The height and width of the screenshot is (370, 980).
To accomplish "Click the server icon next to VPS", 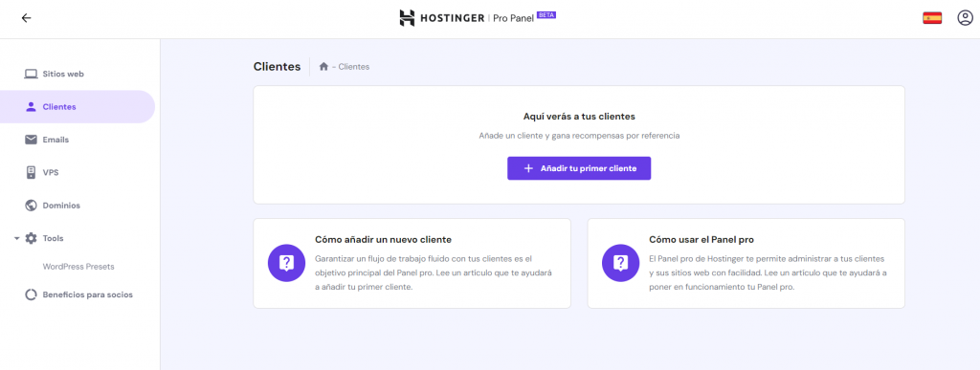I will point(32,172).
